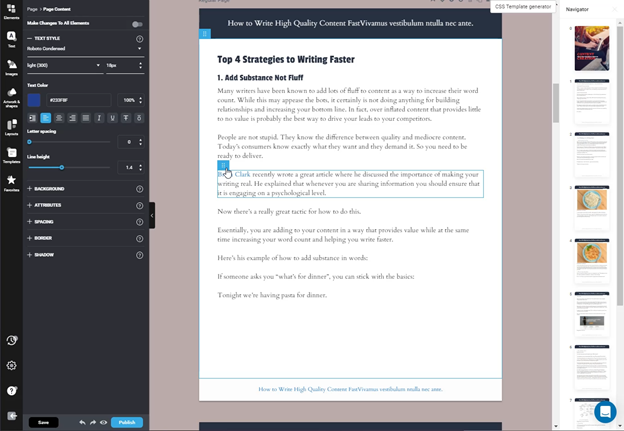Open help for the Attributes section
This screenshot has width=624, height=431.
coord(139,206)
